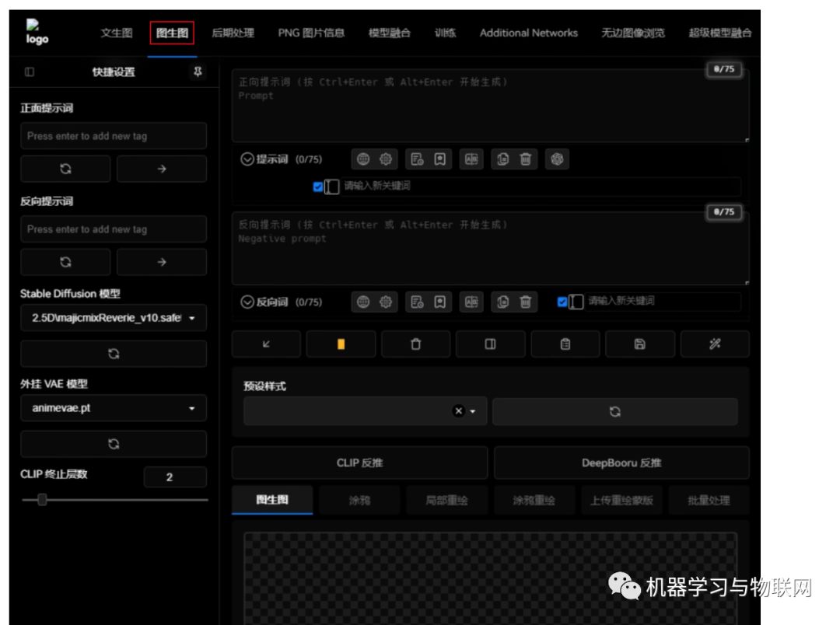
Task: Select the 图生图 top tab
Action: (x=172, y=33)
